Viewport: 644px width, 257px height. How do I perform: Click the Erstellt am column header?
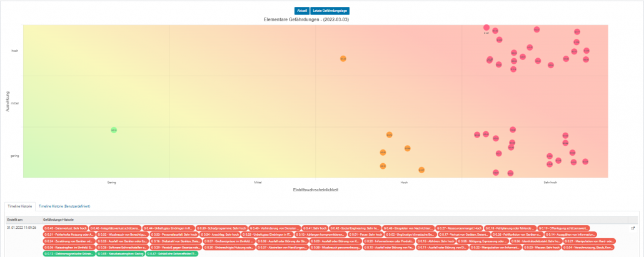tap(15, 220)
